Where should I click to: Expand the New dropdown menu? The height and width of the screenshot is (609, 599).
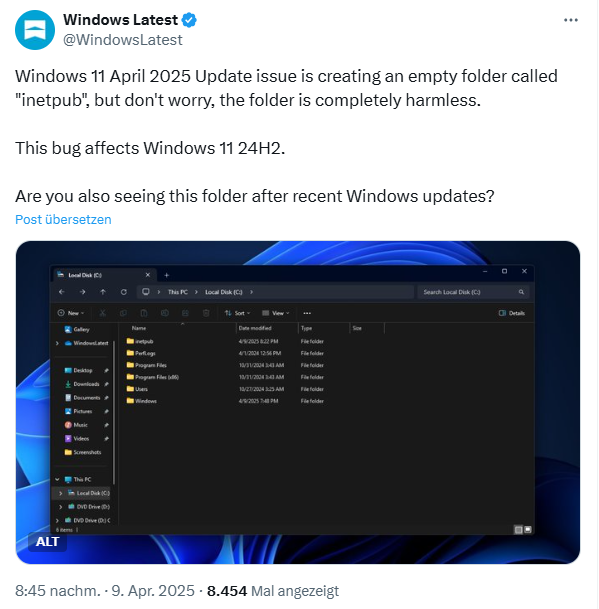pyautogui.click(x=71, y=313)
